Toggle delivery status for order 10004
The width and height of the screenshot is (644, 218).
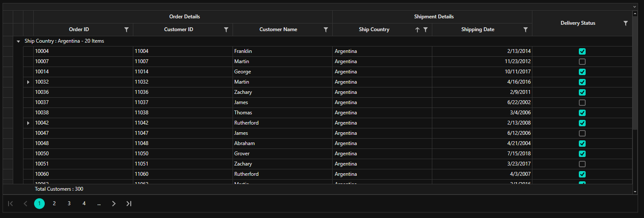tap(582, 51)
